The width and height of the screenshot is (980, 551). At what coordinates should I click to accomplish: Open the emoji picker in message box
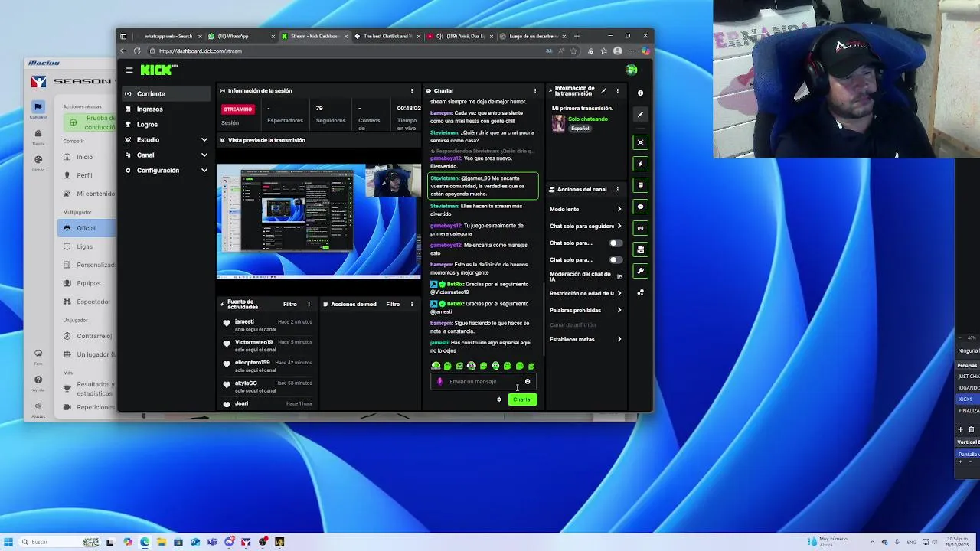pyautogui.click(x=528, y=381)
